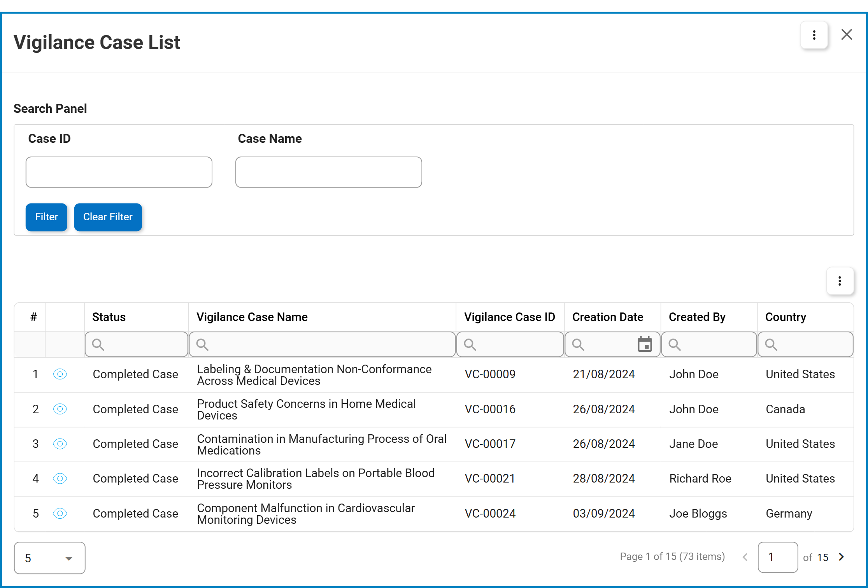Viewport: 868px width, 588px height.
Task: View case VC-00021 via eye icon
Action: (x=60, y=479)
